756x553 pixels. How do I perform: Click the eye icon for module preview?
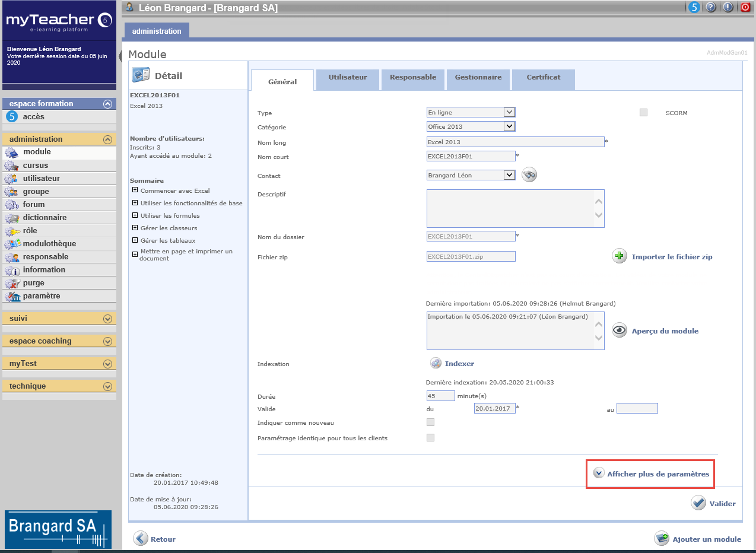pyautogui.click(x=620, y=330)
